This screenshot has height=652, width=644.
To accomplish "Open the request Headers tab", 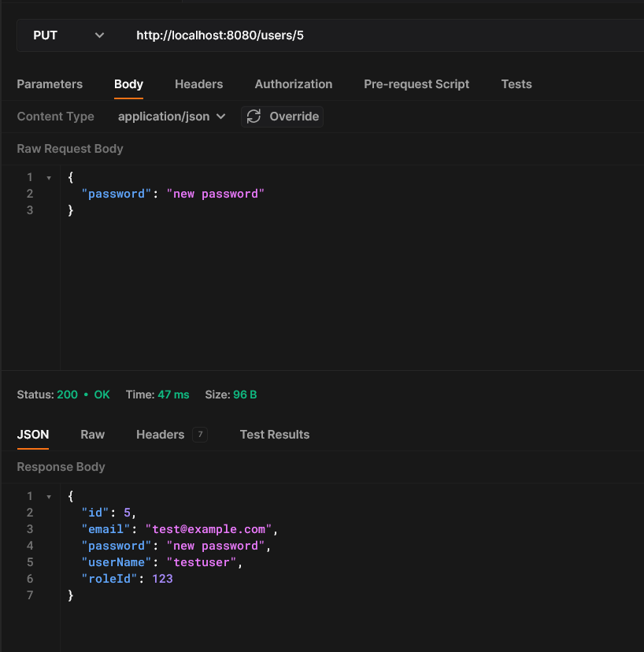I will point(198,84).
